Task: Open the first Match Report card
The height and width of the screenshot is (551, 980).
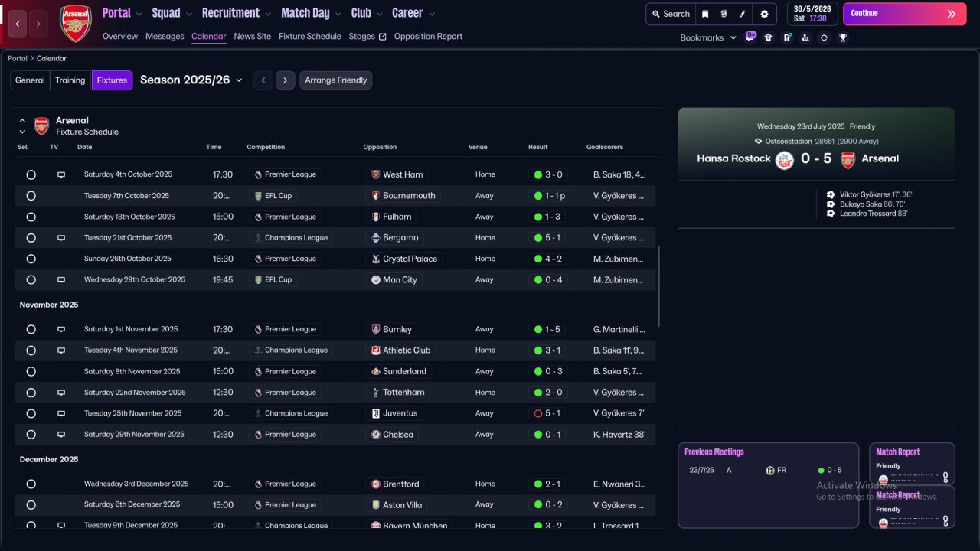Action: (913, 464)
